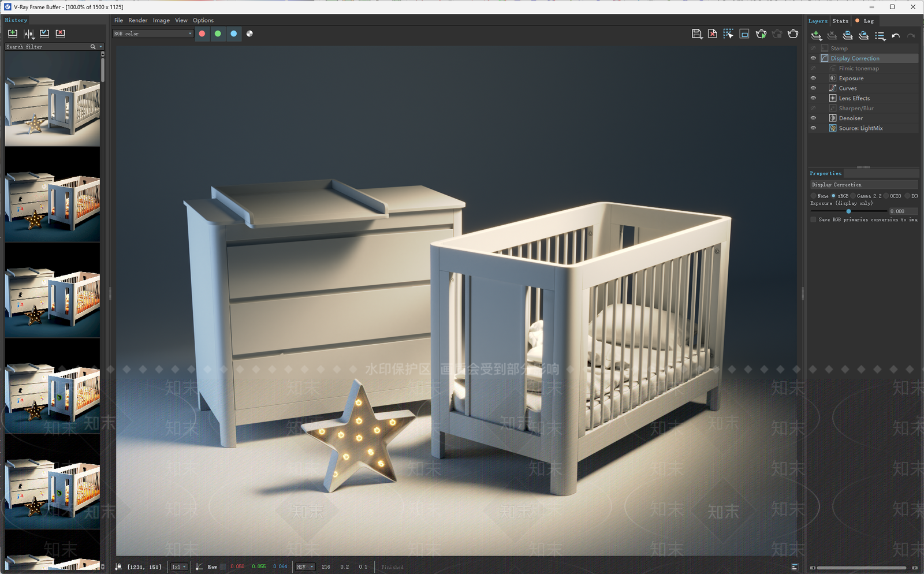Image resolution: width=924 pixels, height=574 pixels.
Task: Click the Render teapot icon
Action: (793, 34)
